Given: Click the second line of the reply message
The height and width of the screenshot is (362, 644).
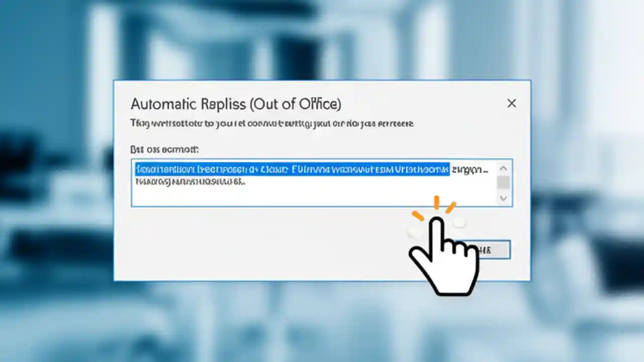Looking at the screenshot, I should point(191,181).
